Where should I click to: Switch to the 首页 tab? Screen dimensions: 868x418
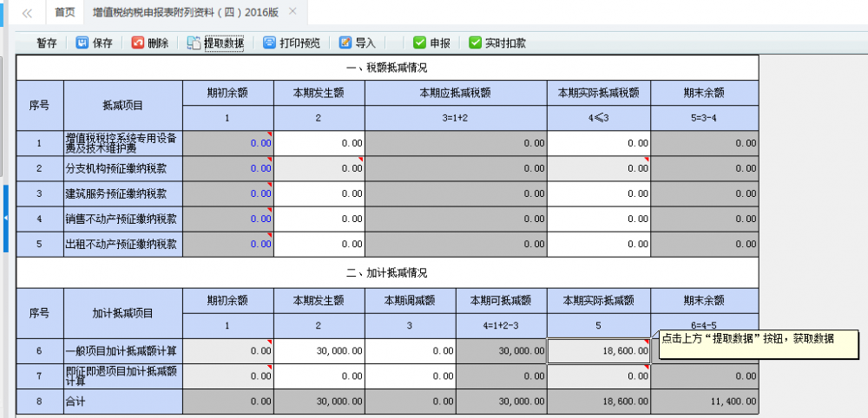tap(65, 12)
